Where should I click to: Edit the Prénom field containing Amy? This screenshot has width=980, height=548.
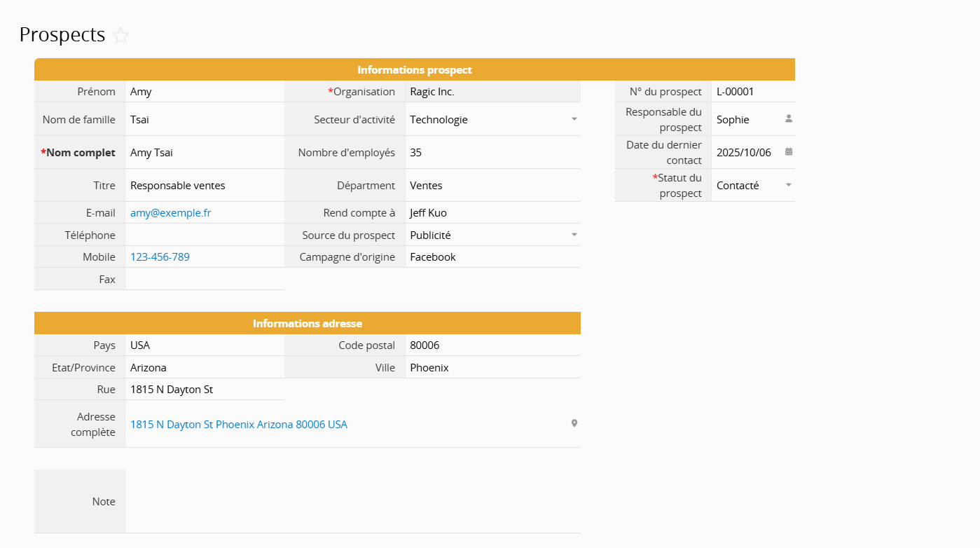tap(204, 92)
